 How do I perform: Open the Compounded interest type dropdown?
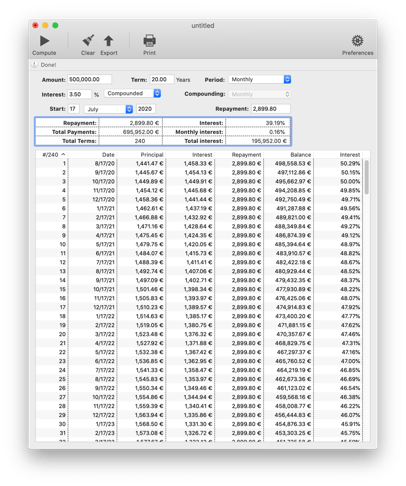point(132,93)
